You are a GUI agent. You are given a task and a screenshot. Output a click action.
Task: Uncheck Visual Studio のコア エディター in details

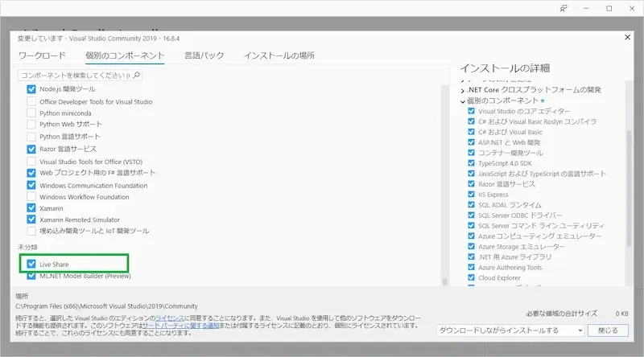tap(471, 111)
